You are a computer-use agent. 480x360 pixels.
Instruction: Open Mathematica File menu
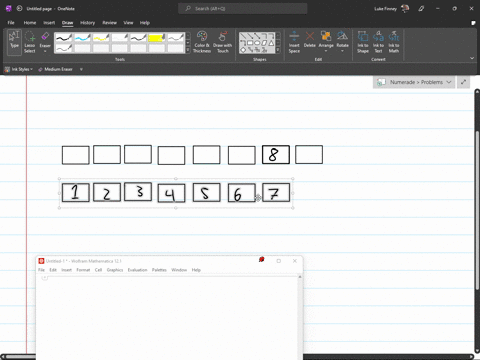click(x=41, y=270)
